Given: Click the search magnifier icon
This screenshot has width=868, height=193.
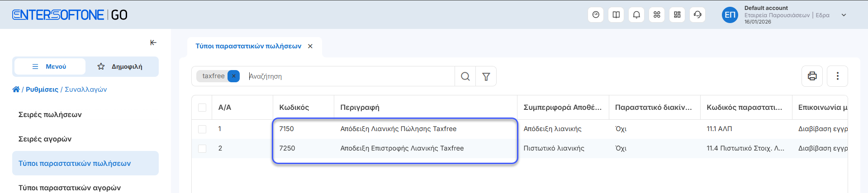Looking at the screenshot, I should (465, 76).
